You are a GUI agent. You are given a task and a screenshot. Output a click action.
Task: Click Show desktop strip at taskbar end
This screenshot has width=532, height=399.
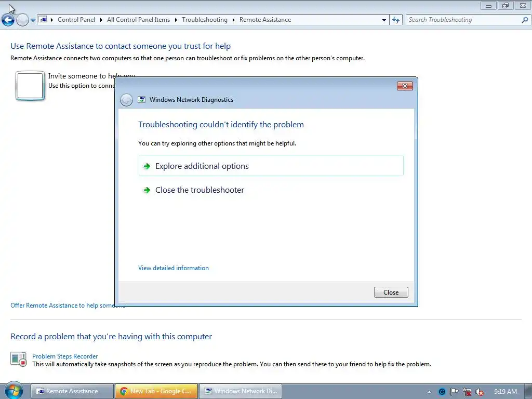528,392
